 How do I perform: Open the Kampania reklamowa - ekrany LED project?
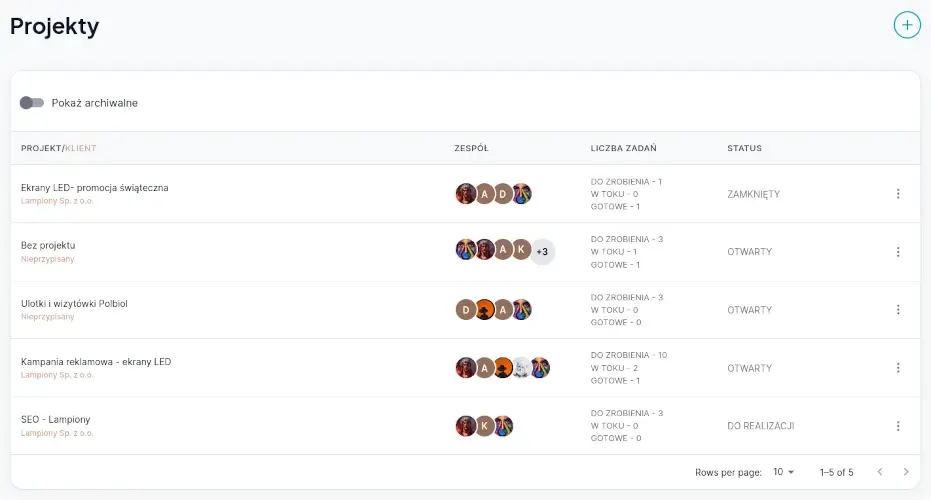tap(96, 362)
